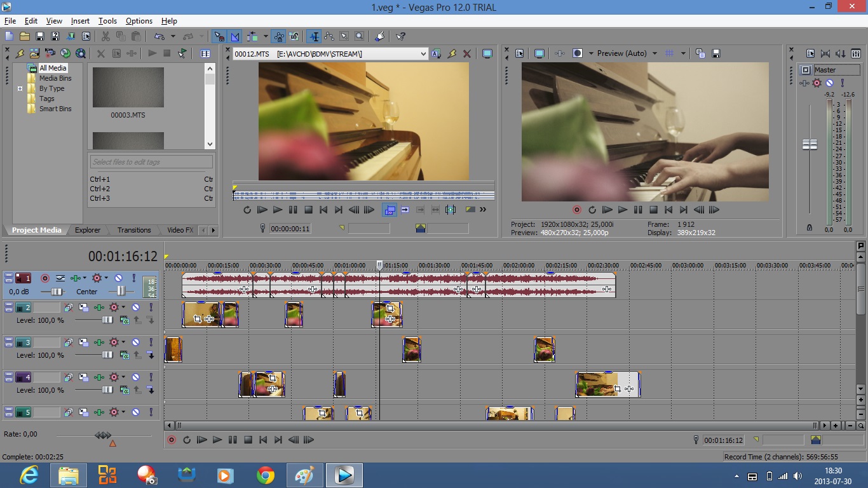Viewport: 868px width, 488px height.
Task: Open the Insert menu
Action: (80, 21)
